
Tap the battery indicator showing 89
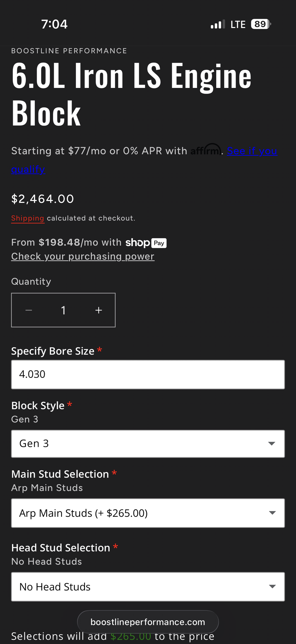click(x=261, y=24)
